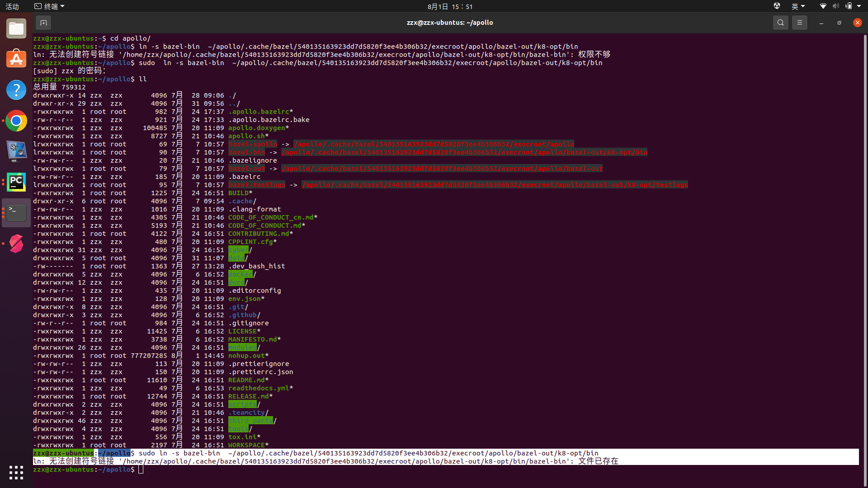Click the Show Applications grid icon
The height and width of the screenshot is (488, 868).
click(x=16, y=472)
